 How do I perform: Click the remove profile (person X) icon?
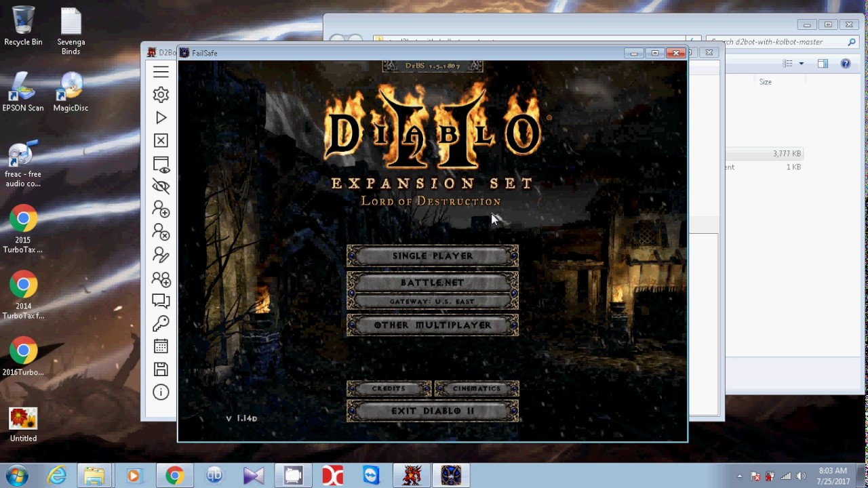click(161, 232)
